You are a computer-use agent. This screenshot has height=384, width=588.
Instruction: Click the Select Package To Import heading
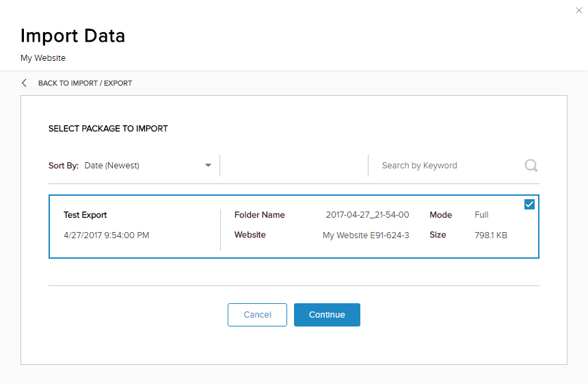(108, 129)
